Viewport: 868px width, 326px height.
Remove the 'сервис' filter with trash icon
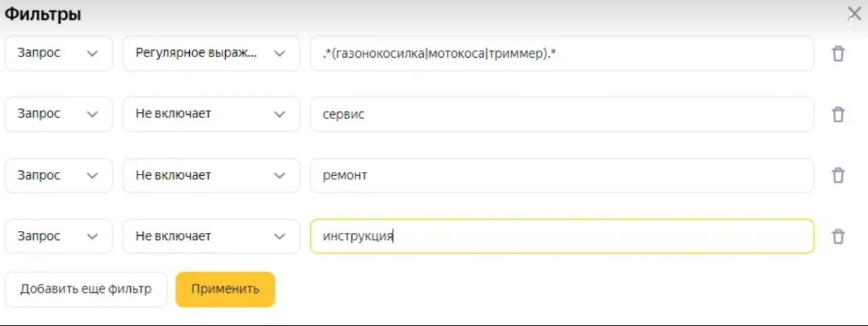click(838, 114)
